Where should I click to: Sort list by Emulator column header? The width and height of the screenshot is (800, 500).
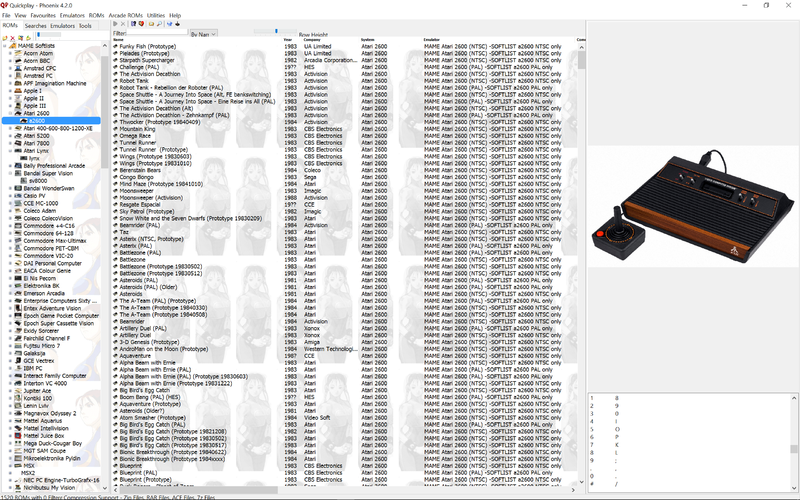pos(432,40)
